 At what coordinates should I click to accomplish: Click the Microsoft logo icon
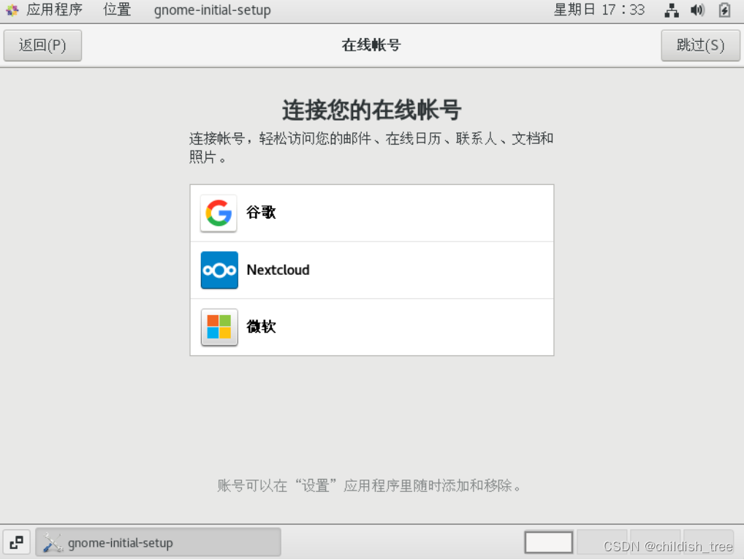pyautogui.click(x=219, y=327)
